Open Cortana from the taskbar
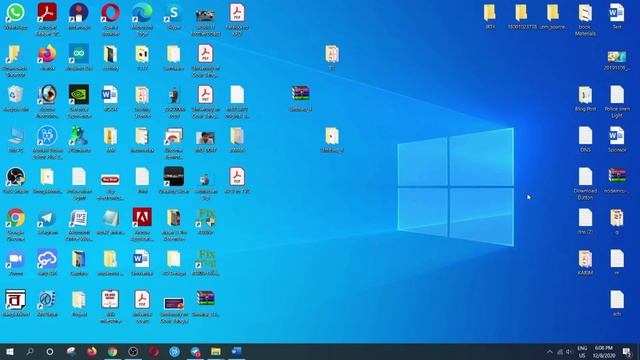 point(50,351)
